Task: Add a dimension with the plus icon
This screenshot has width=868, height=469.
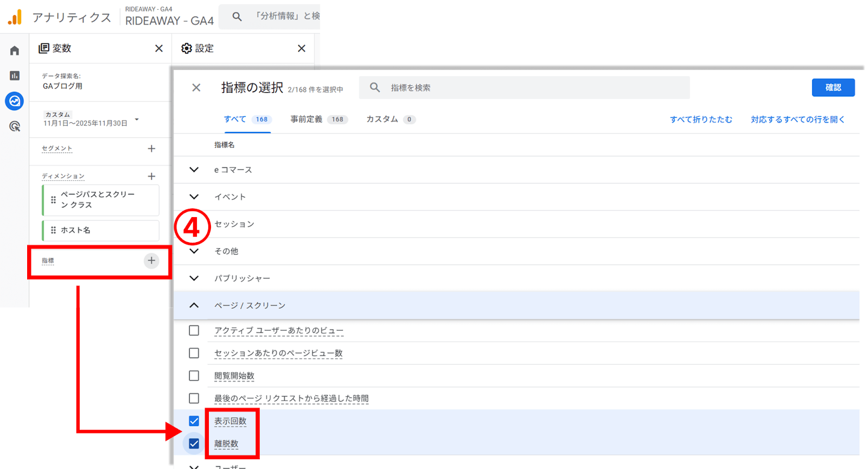Action: pyautogui.click(x=151, y=176)
